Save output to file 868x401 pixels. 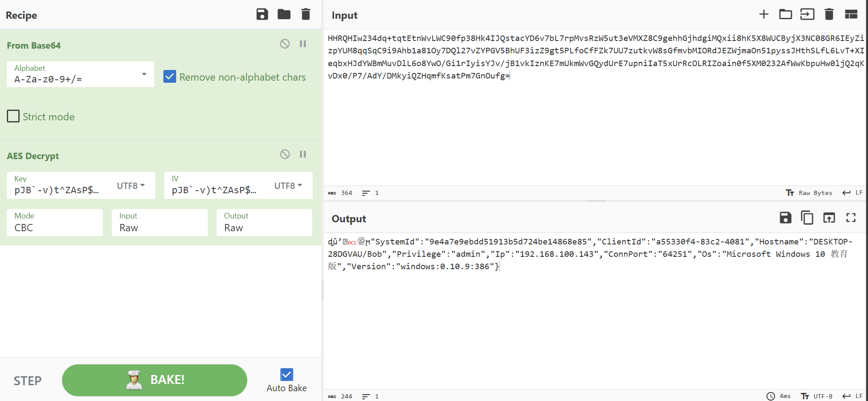tap(786, 218)
